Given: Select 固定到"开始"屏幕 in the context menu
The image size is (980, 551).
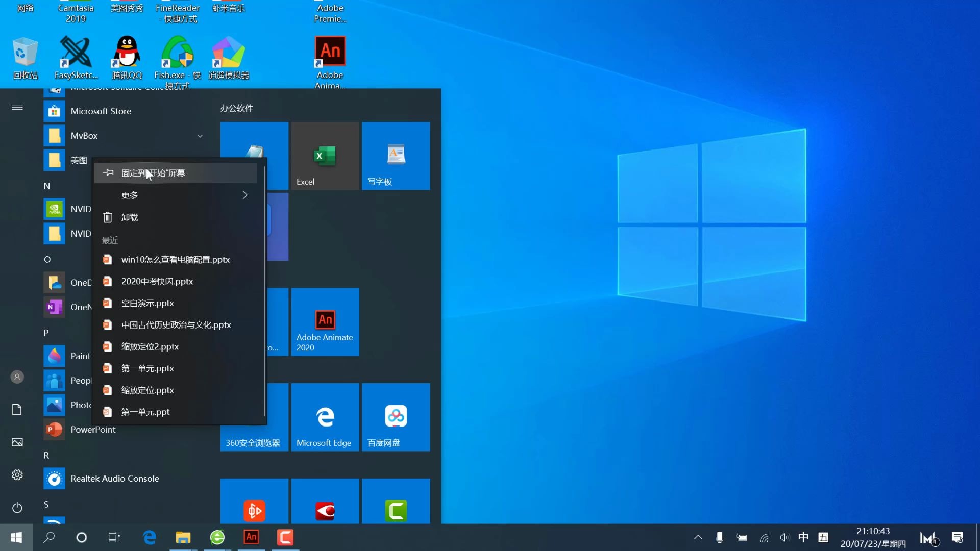Looking at the screenshot, I should 153,173.
